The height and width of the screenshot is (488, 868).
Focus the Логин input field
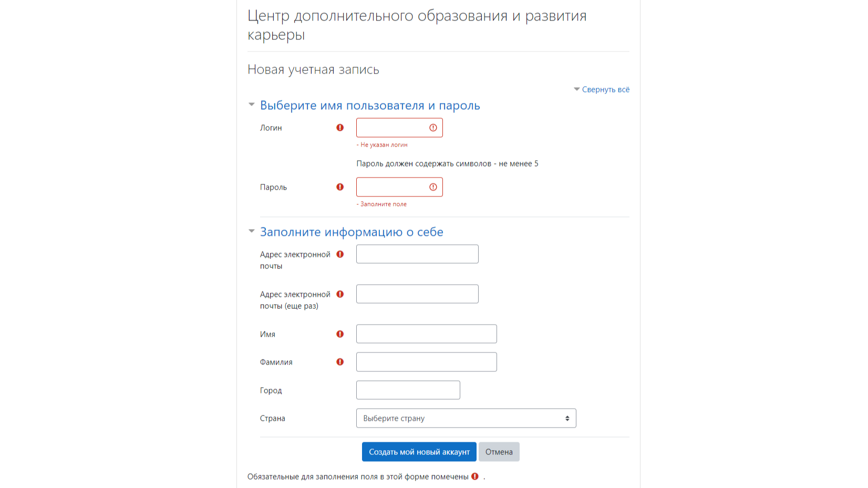coord(399,128)
